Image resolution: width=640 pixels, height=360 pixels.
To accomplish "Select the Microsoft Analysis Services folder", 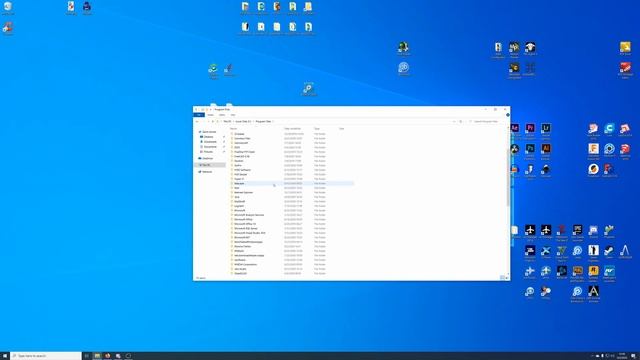I will pos(249,215).
